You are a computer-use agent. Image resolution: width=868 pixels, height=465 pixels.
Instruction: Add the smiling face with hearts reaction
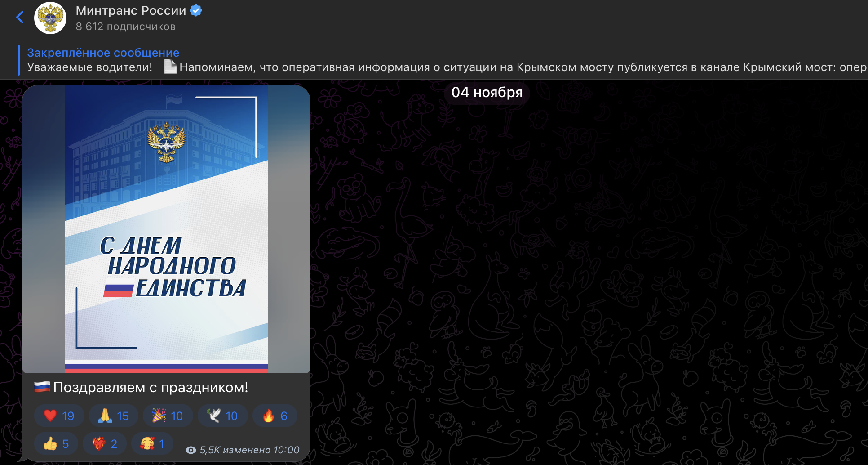point(152,444)
